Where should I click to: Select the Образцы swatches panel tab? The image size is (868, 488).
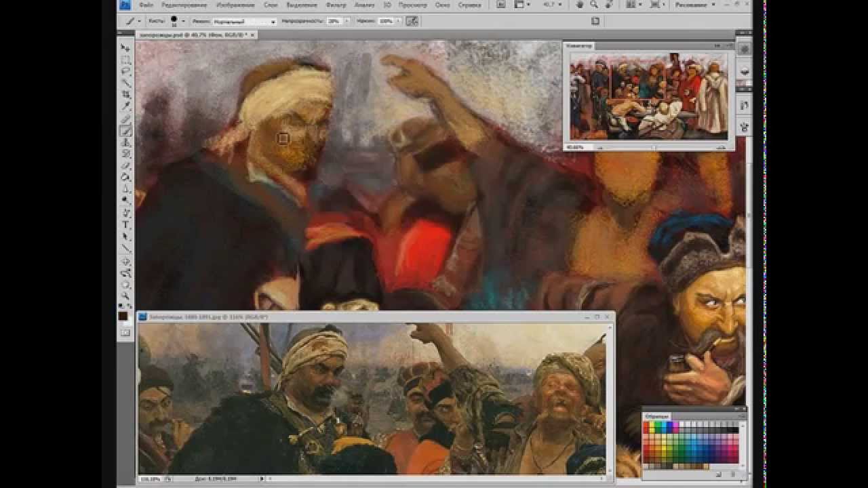656,415
